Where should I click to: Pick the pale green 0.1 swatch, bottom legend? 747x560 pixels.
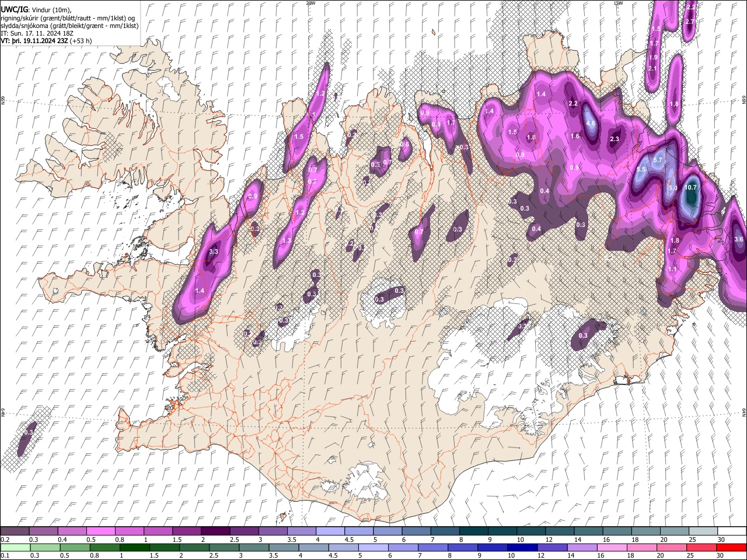pos(15,547)
